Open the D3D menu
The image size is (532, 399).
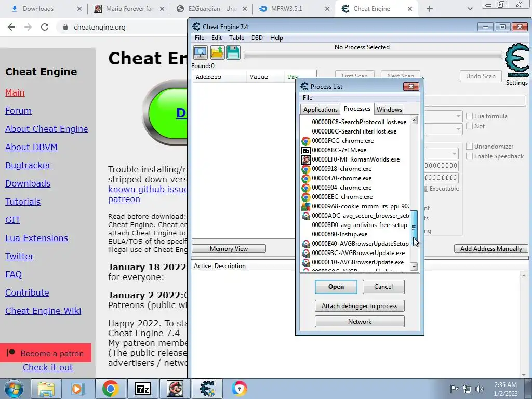257,37
